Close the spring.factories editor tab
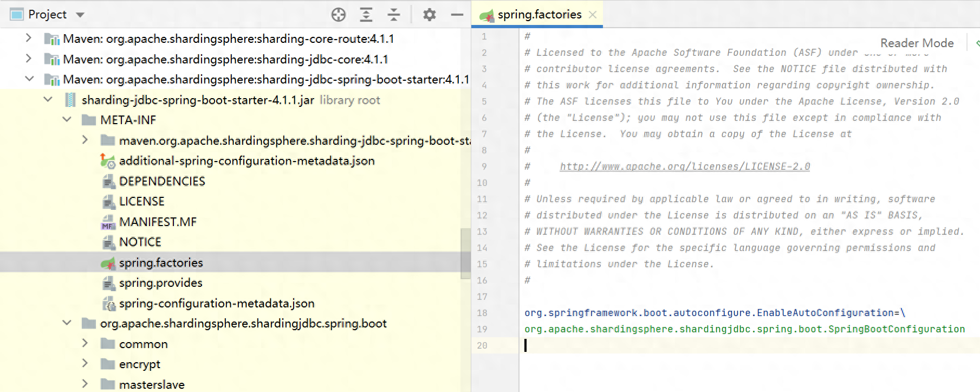The image size is (980, 392). coord(593,15)
